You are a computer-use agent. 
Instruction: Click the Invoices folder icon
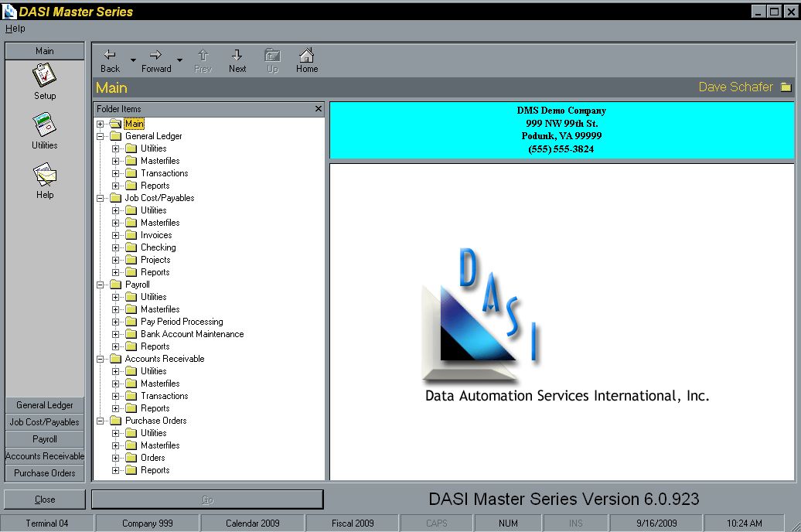pos(131,235)
